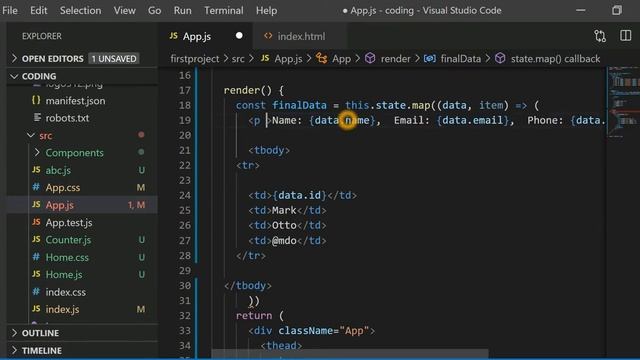
Task: Split the editor to the right
Action: [x=626, y=36]
